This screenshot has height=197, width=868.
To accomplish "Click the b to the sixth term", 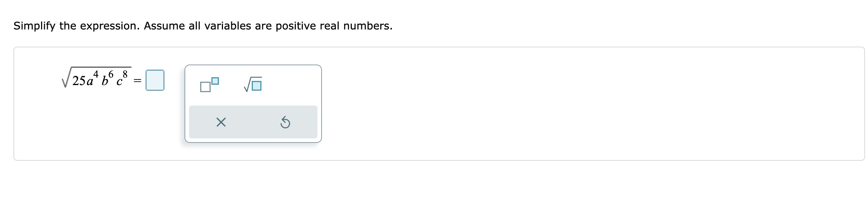I will click(x=107, y=79).
